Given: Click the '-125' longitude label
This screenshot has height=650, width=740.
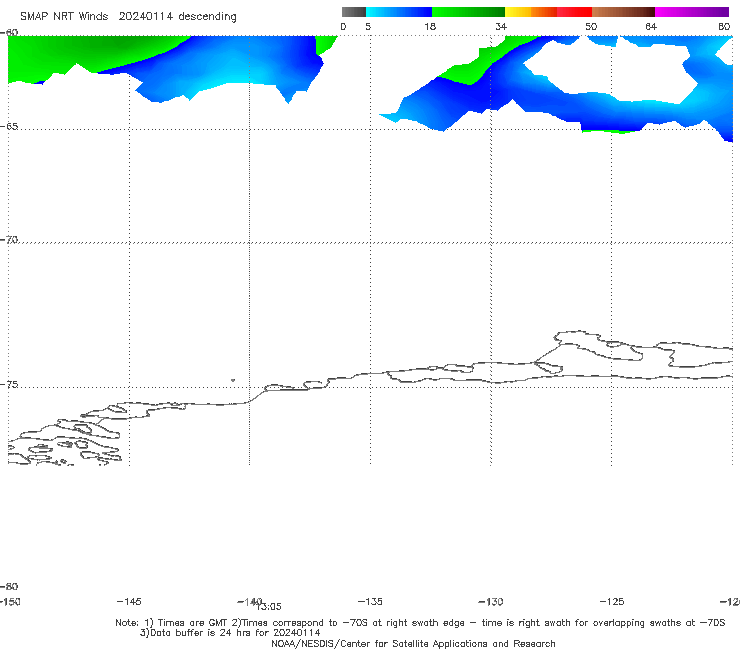Looking at the screenshot, I should tap(612, 601).
